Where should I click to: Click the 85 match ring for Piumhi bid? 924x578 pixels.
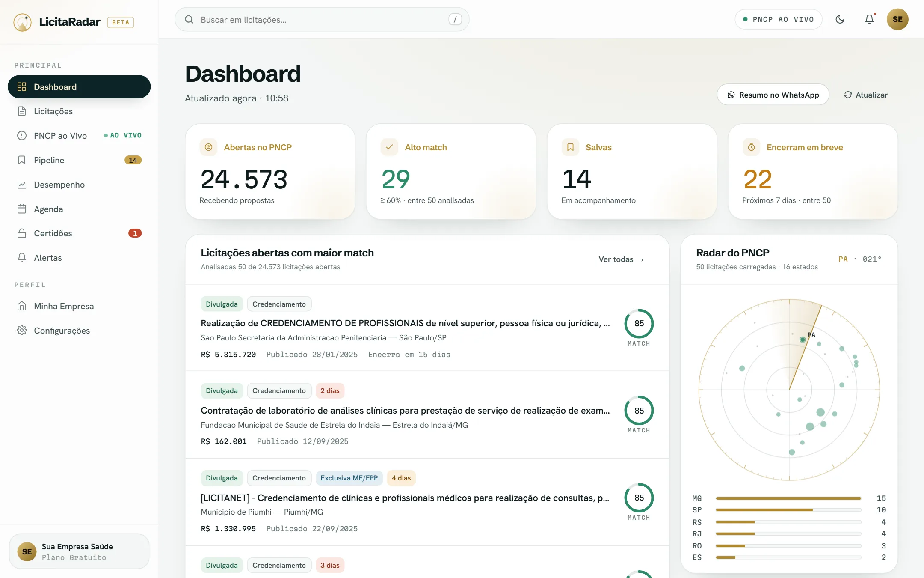click(639, 498)
